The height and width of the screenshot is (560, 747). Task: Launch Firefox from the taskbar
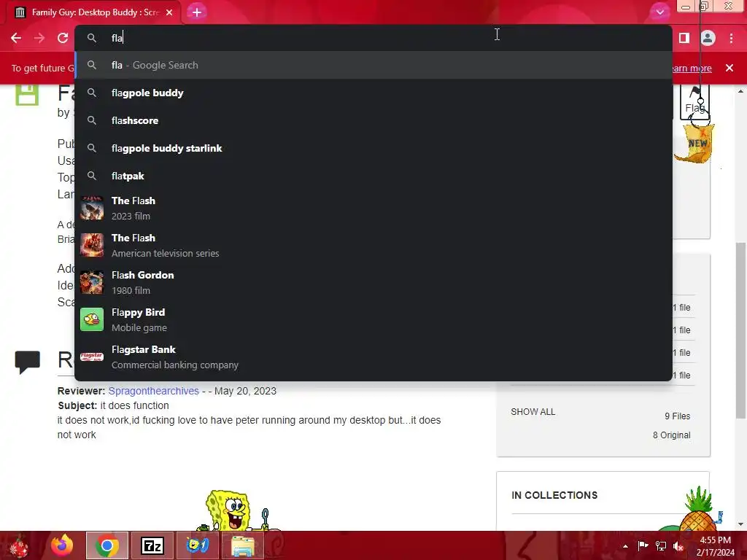[x=63, y=545]
